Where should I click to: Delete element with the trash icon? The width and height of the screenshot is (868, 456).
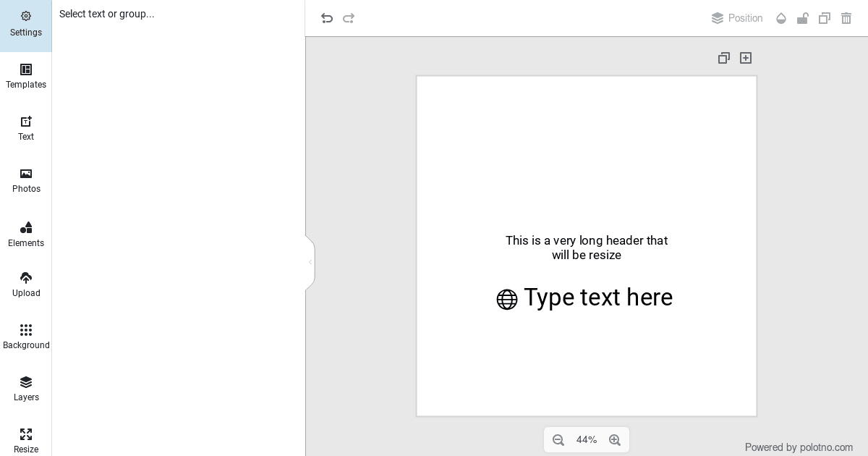[x=846, y=18]
